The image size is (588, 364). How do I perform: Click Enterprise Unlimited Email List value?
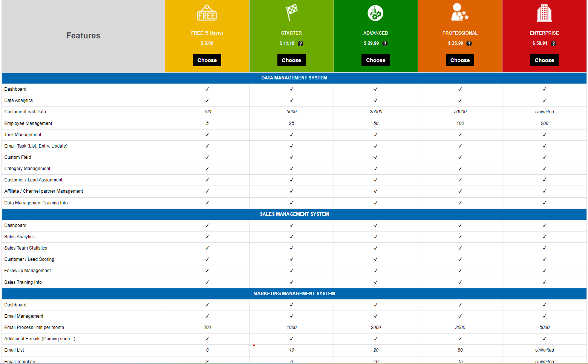544,350
